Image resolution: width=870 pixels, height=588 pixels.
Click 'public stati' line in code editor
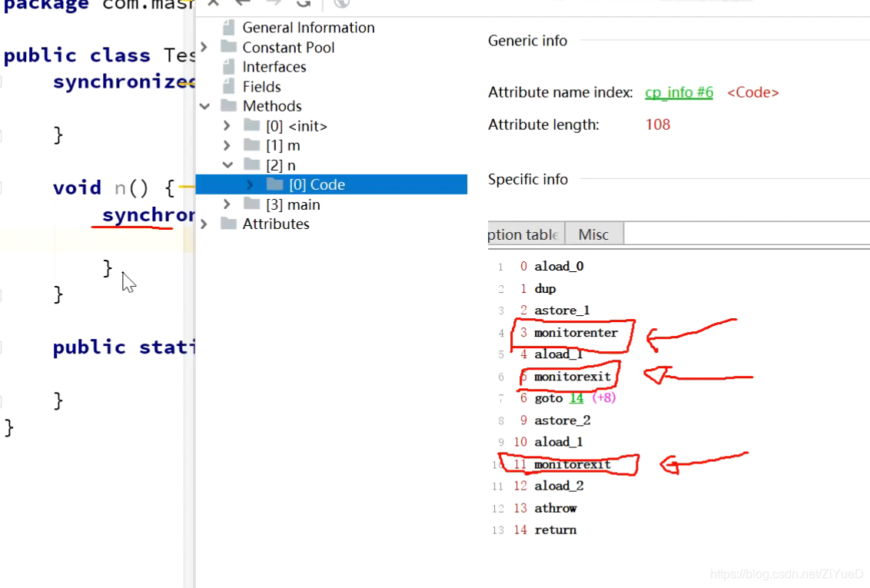pos(124,347)
